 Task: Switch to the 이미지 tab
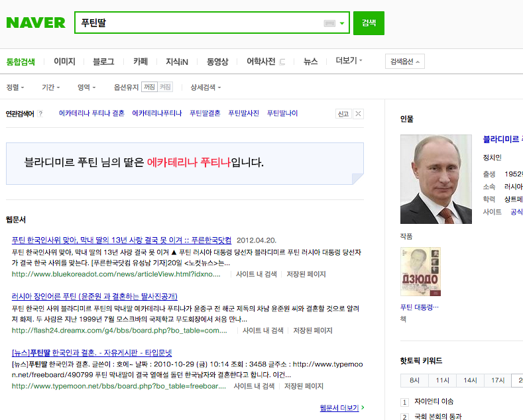click(x=64, y=62)
